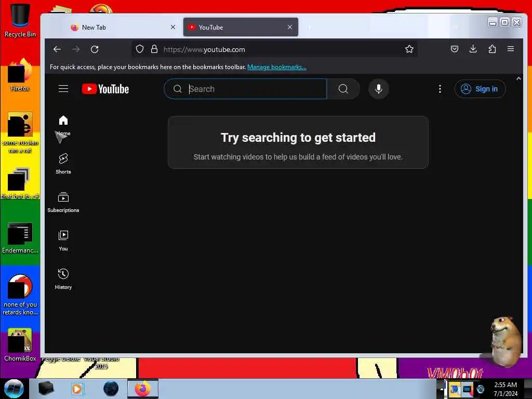Select the Recycle Bin desktop icon
Screen dimensions: 532x399
click(20, 20)
